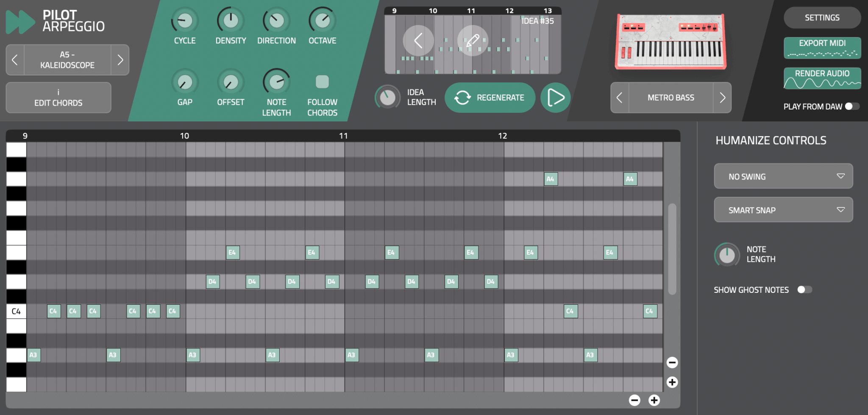
Task: Click the Gap knob
Action: [x=185, y=82]
